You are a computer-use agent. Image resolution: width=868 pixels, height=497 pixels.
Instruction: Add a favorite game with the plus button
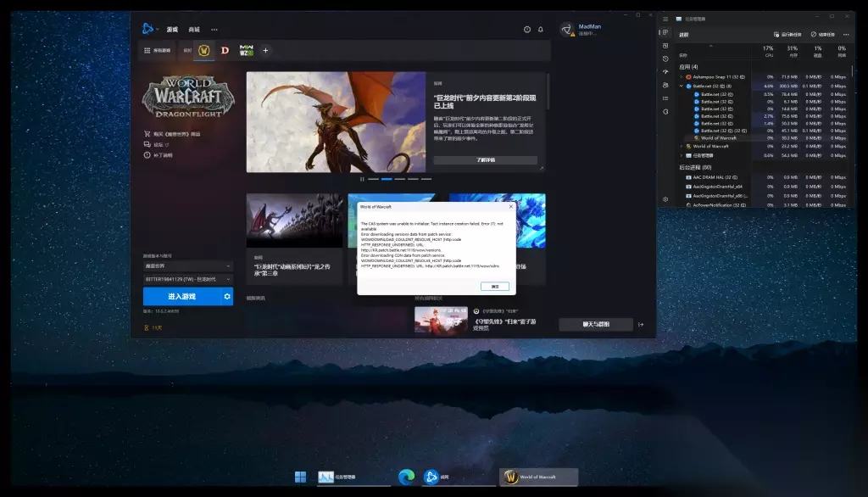pos(265,51)
